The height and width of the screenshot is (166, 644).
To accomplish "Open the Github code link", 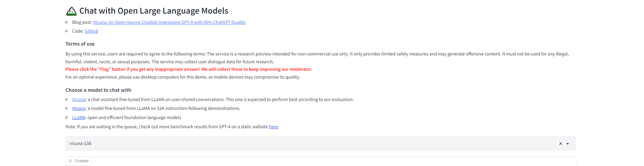I will (x=91, y=31).
